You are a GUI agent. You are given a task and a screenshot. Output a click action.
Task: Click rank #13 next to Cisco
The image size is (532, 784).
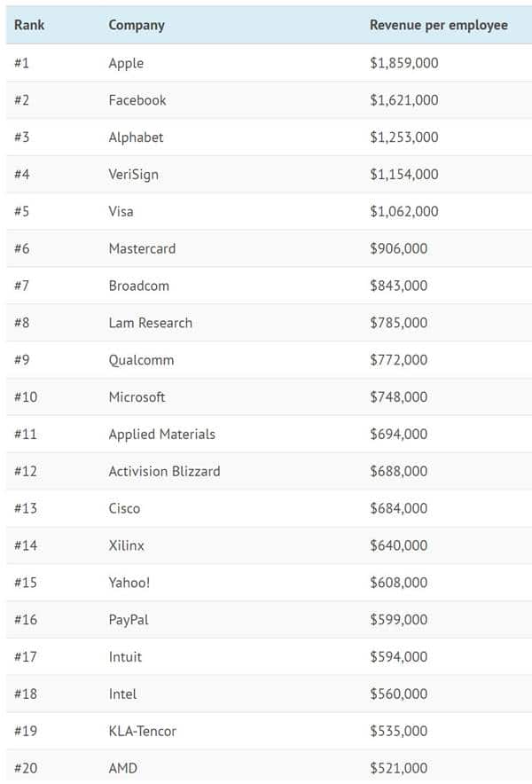pos(27,509)
